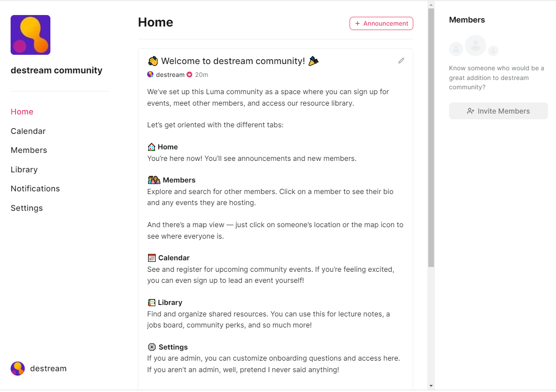This screenshot has height=392, width=556.
Task: Click the center member placeholder avatar
Action: (476, 46)
